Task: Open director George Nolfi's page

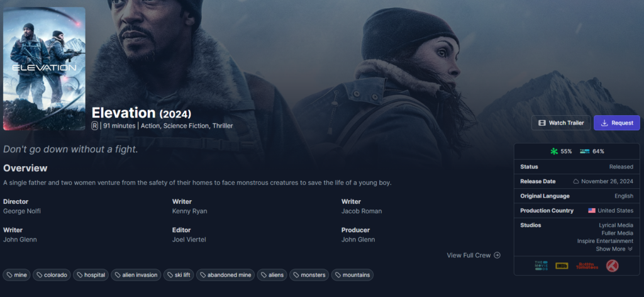Action: pos(22,211)
